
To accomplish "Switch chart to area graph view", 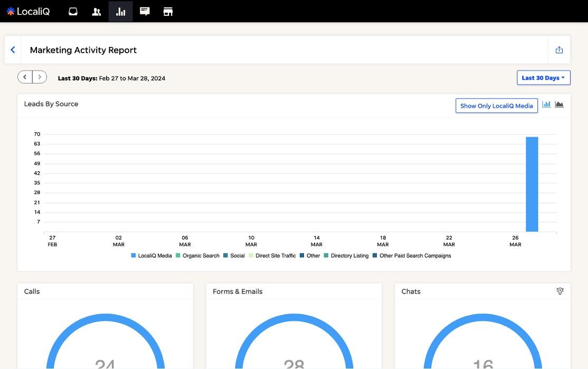I will pyautogui.click(x=559, y=104).
